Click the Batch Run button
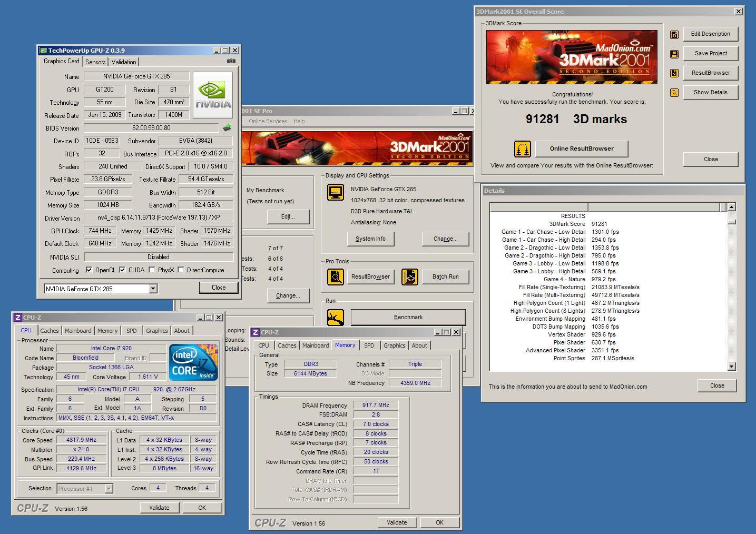This screenshot has height=534, width=756. [x=445, y=276]
